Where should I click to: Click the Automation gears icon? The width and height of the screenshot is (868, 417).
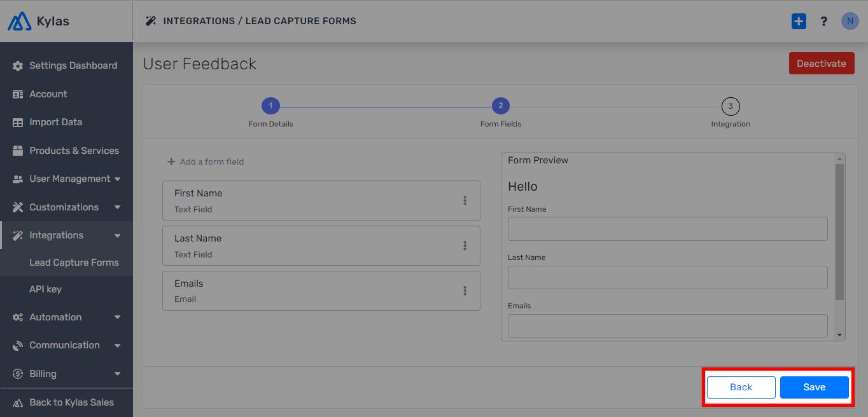point(18,317)
